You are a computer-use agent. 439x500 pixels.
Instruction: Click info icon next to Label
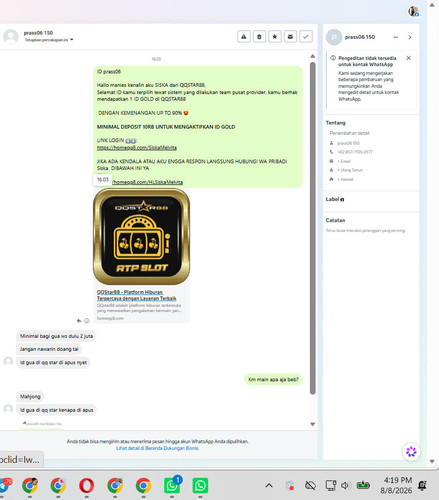[x=342, y=200]
